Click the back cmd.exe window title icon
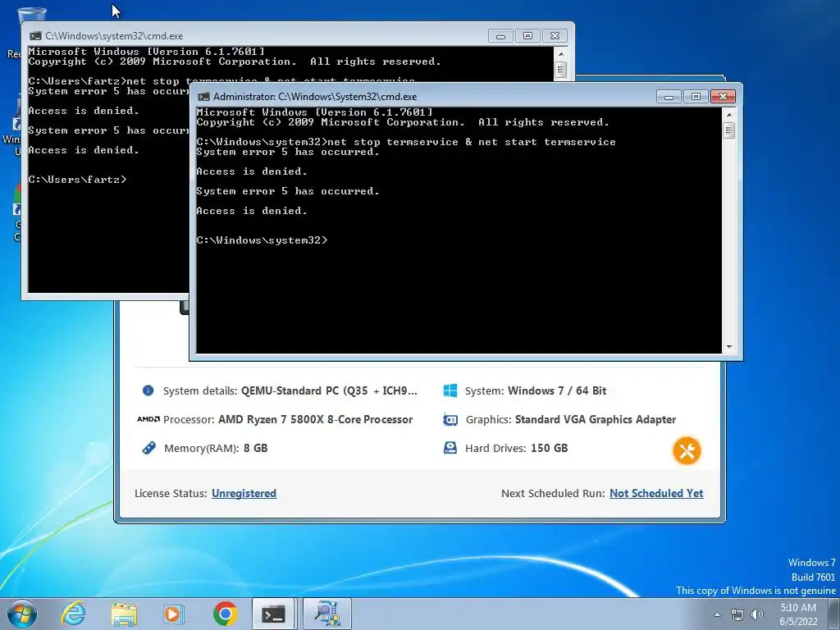 click(x=35, y=36)
